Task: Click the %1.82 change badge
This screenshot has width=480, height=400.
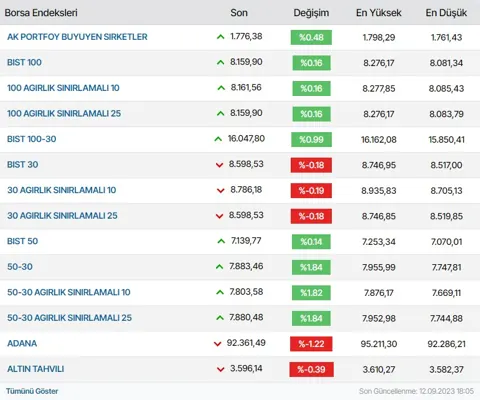Action: pos(311,293)
